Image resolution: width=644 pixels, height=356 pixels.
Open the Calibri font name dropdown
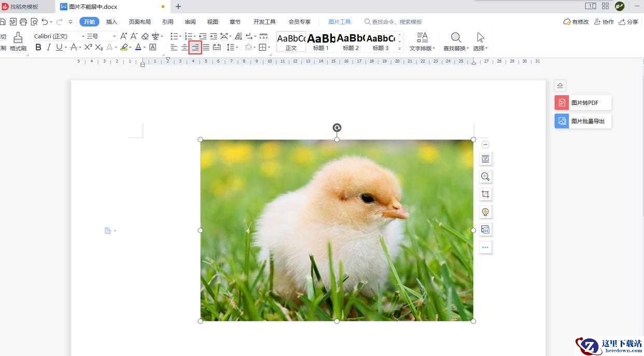click(x=59, y=36)
